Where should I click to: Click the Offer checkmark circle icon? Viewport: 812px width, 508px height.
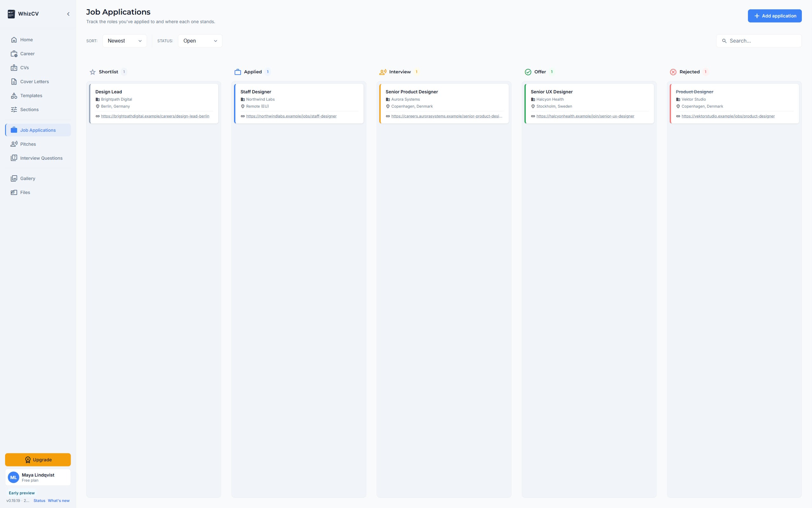pos(528,72)
